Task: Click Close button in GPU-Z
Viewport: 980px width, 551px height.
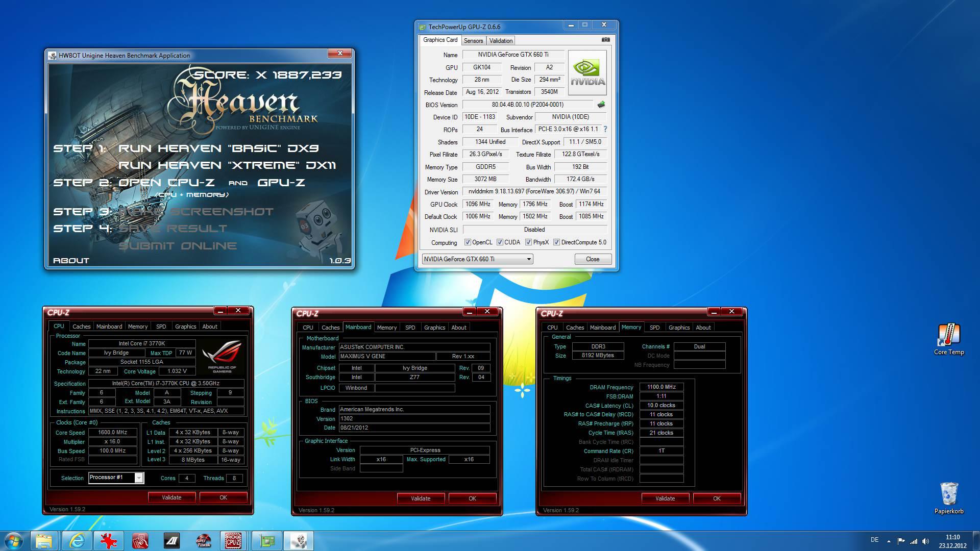Action: [593, 259]
